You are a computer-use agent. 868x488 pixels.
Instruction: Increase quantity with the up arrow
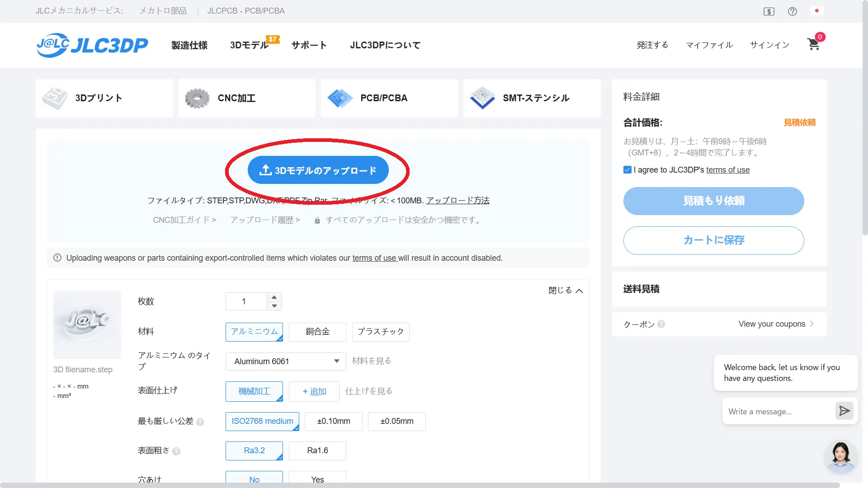274,297
